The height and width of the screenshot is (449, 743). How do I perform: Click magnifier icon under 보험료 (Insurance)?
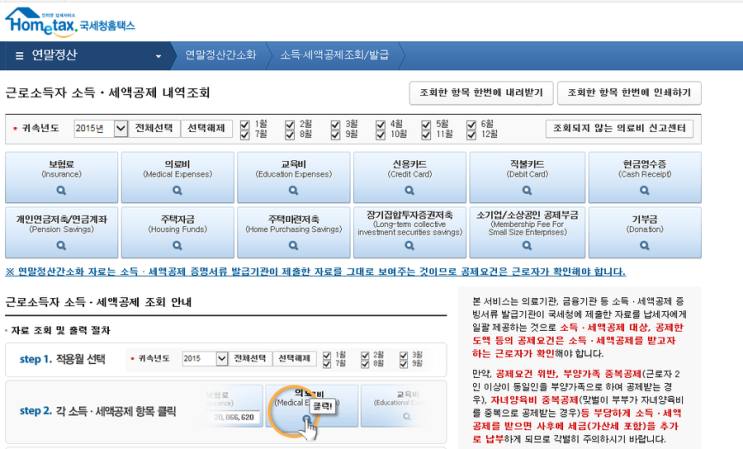click(x=61, y=190)
